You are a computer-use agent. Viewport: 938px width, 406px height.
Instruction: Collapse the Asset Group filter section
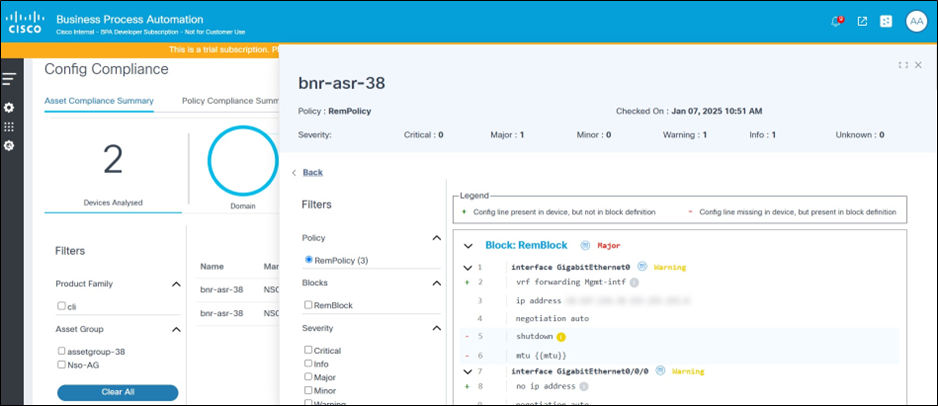(x=176, y=329)
